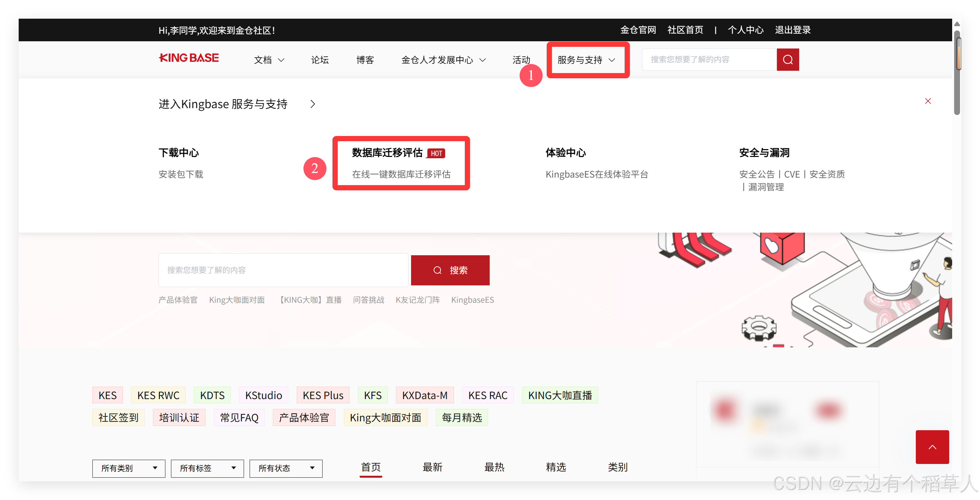Select the KING大咖直播 tag
The width and height of the screenshot is (980, 500).
[x=560, y=395]
